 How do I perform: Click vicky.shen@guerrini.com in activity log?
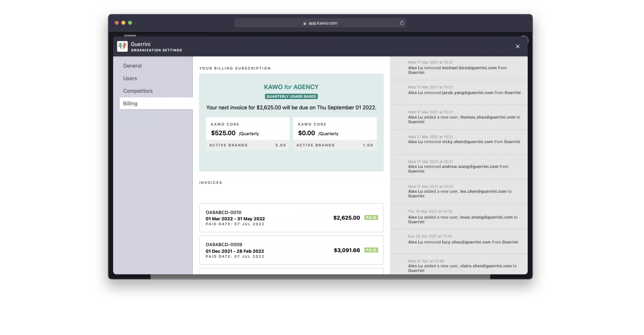tap(467, 142)
